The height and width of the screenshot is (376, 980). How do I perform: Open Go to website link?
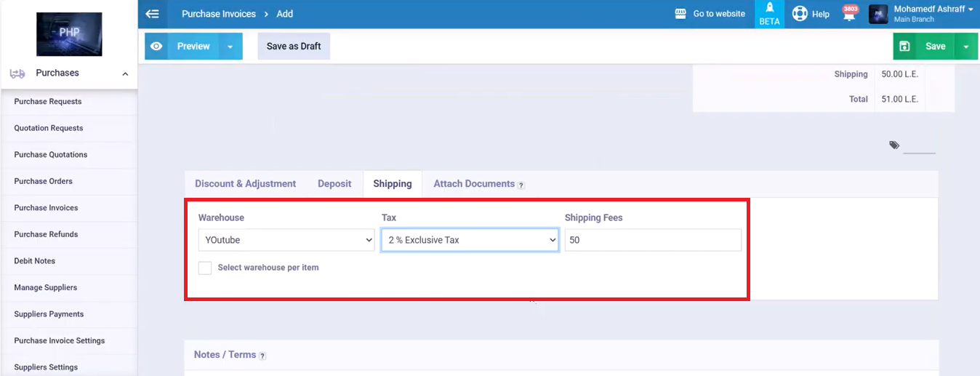point(710,14)
